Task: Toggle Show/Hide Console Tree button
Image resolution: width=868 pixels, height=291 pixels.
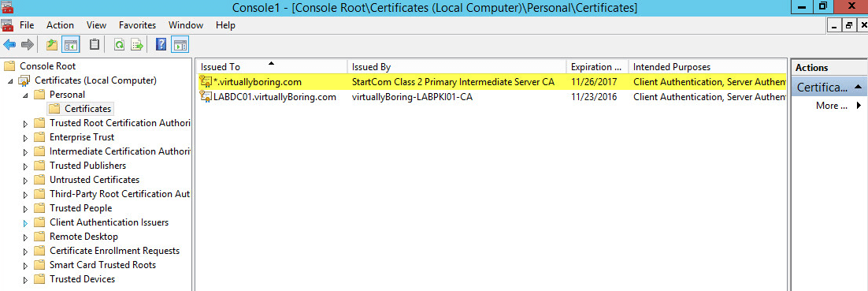Action: (70, 44)
